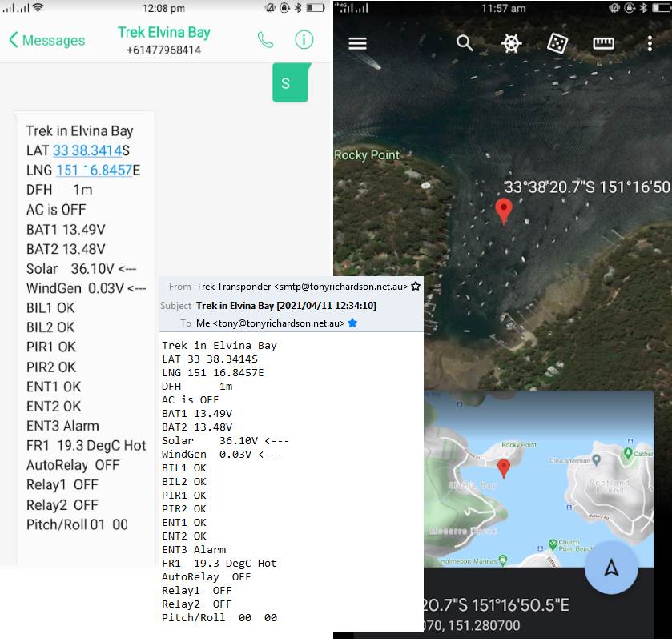This screenshot has width=672, height=642.
Task: Tap the red pin in map thumbnail
Action: click(503, 468)
